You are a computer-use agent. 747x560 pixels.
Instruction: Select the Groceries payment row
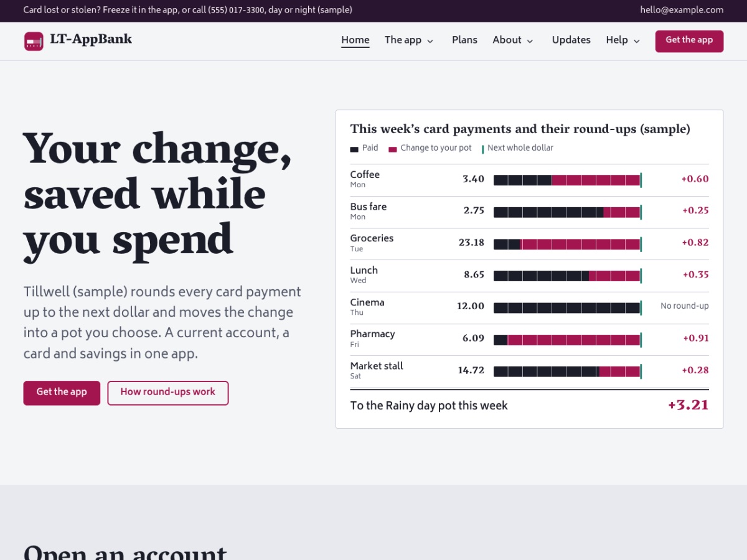click(529, 244)
